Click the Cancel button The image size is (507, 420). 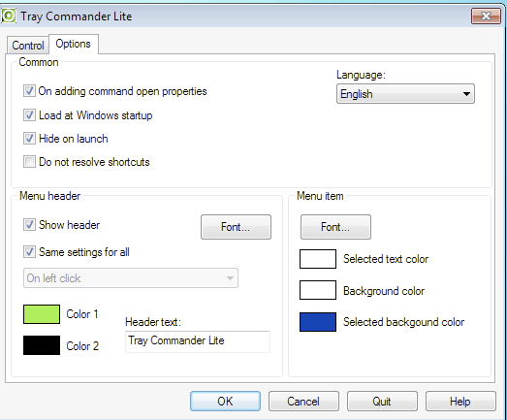(303, 402)
